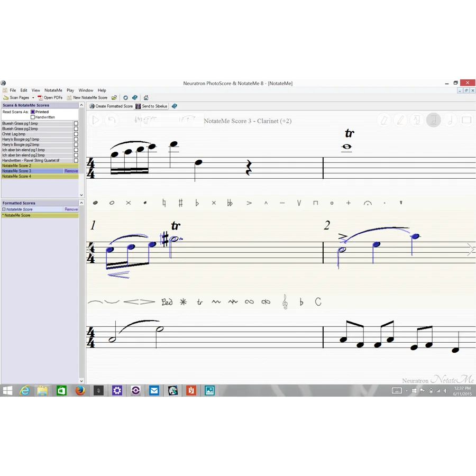
Task: Select the trill (tr) symbol in lower palette
Action: click(199, 302)
